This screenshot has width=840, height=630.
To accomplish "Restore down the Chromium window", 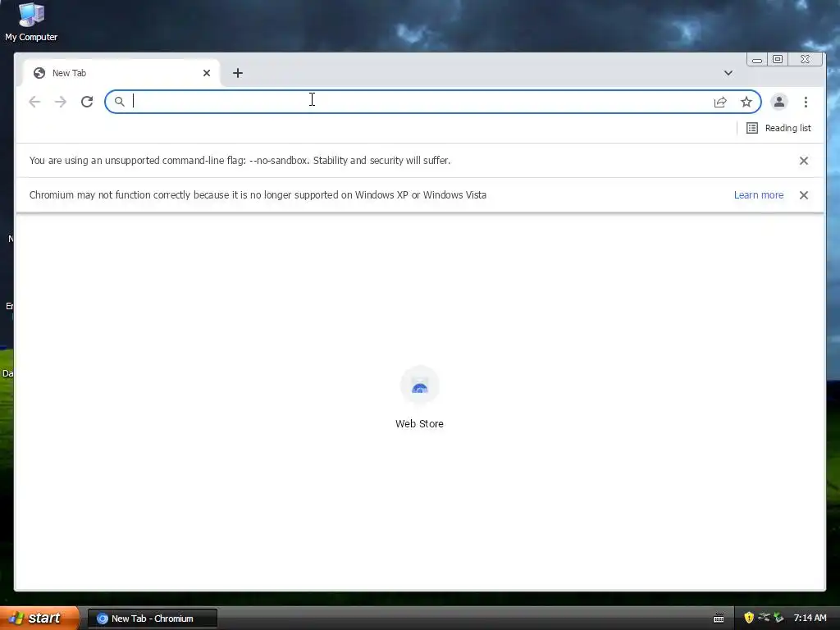I will pyautogui.click(x=778, y=59).
